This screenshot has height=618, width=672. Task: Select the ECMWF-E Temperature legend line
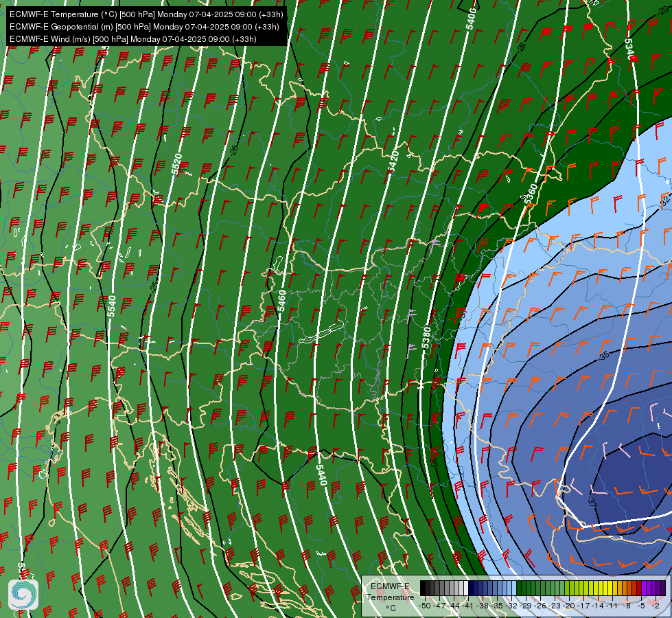(146, 14)
